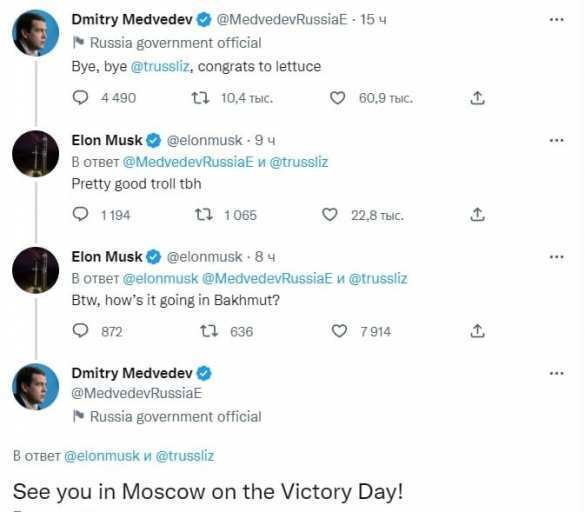This screenshot has height=512, width=585.
Task: Retweet the Bakhmut tweet with 636 retweets
Action: pos(209,331)
